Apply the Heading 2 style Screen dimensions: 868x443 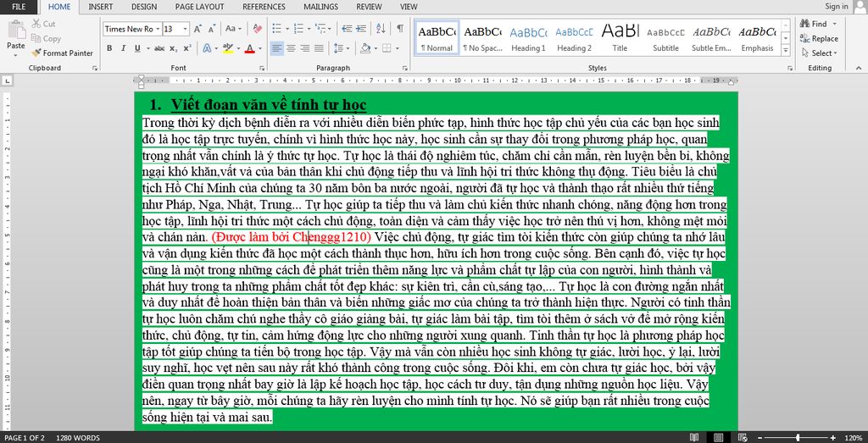574,38
